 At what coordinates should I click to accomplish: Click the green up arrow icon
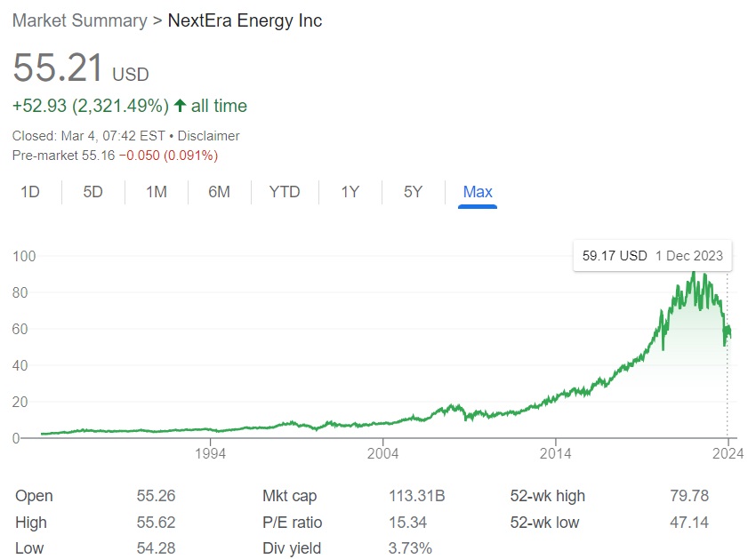(x=180, y=106)
